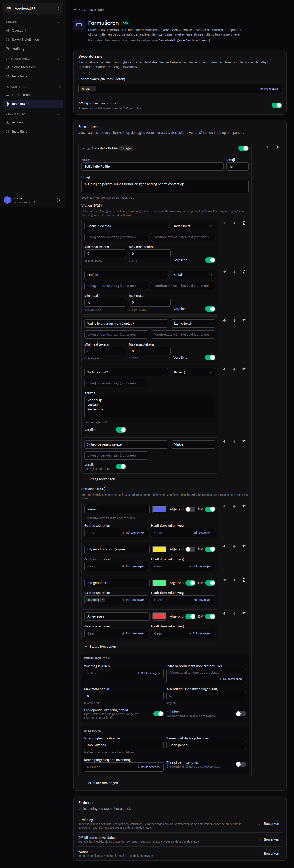Open the 'Korte tekst' question type dropdown
294x868 pixels.
pyautogui.click(x=193, y=226)
